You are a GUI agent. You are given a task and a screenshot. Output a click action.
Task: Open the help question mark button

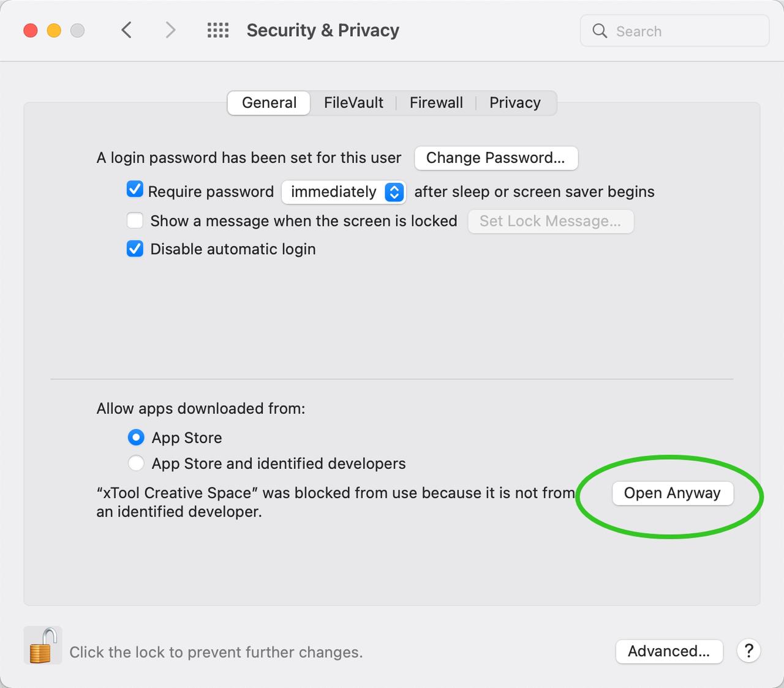pyautogui.click(x=748, y=651)
